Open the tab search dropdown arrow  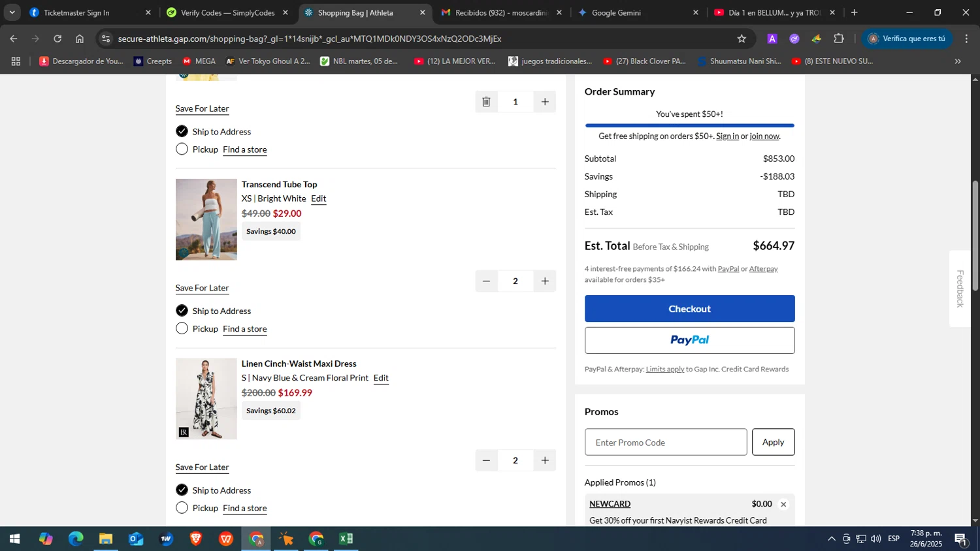click(x=12, y=12)
